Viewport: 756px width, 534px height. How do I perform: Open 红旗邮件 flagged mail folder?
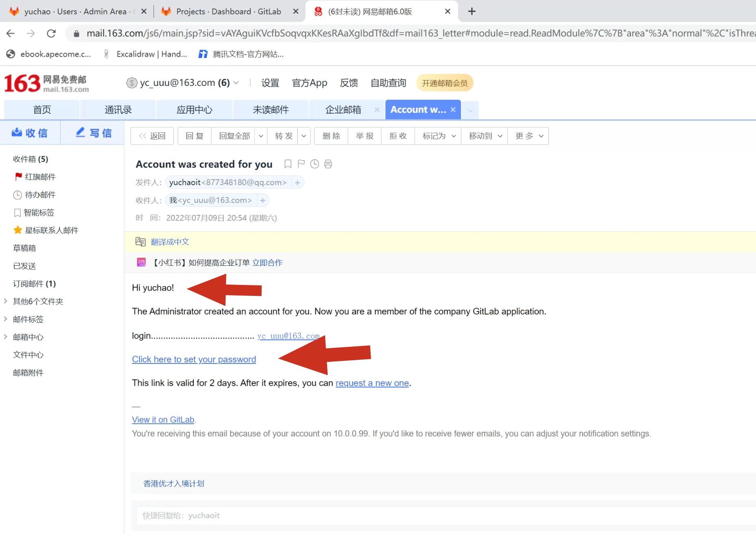pos(40,177)
